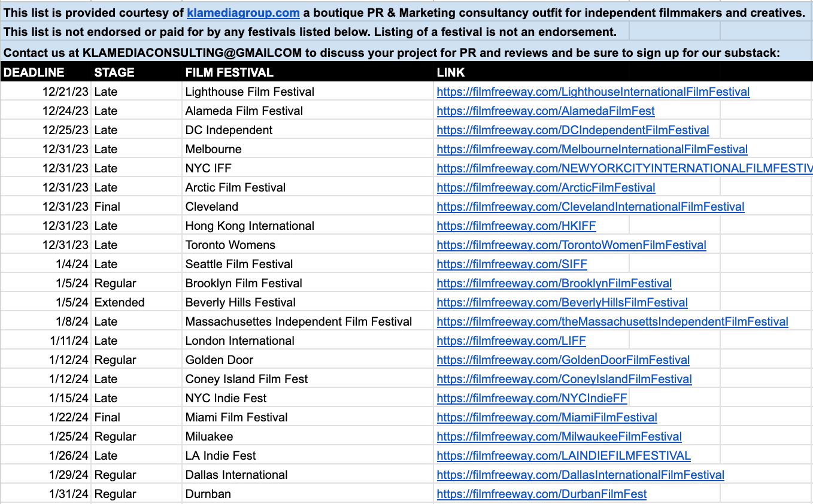813x504 pixels.
Task: Select the Melbourne festival name cell
Action: tap(308, 149)
